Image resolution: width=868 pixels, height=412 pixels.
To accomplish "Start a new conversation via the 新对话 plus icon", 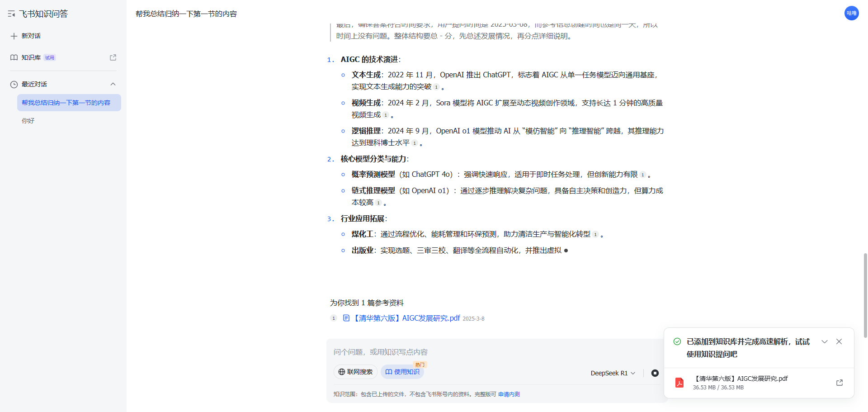I will 14,36.
